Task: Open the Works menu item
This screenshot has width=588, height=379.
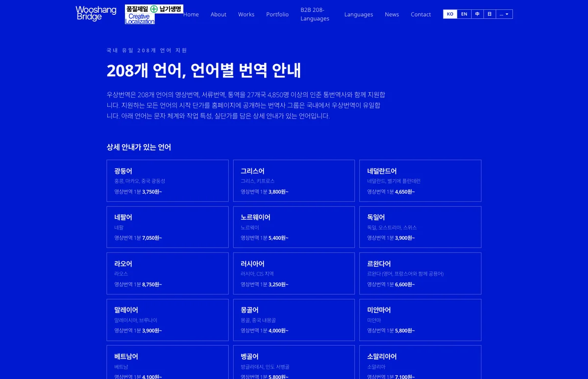Action: (246, 14)
